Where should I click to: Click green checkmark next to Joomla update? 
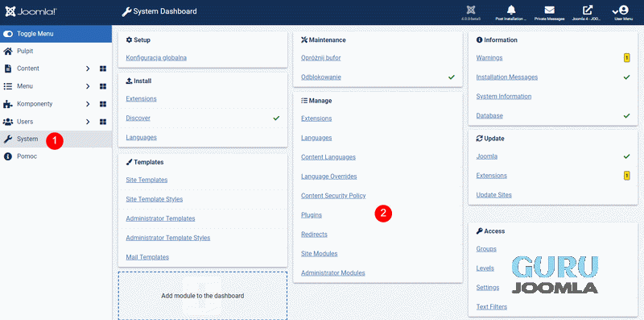(626, 156)
